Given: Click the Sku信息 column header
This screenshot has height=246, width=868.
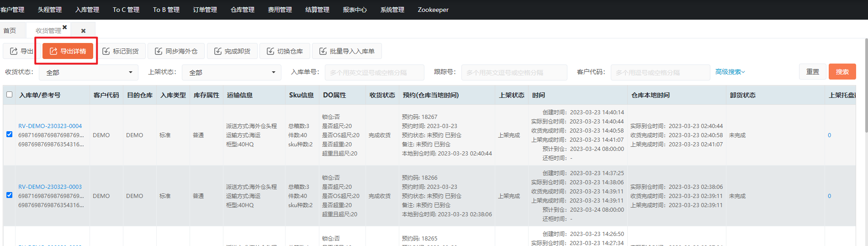Looking at the screenshot, I should [302, 95].
